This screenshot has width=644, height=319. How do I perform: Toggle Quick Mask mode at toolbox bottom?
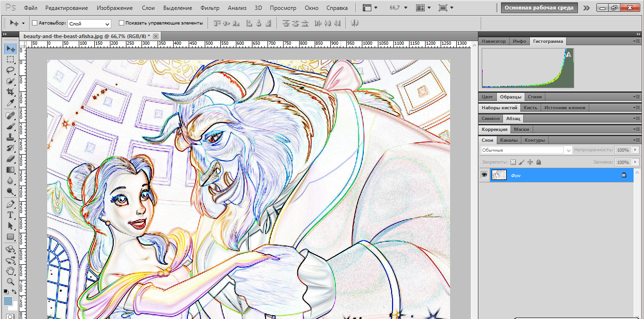tap(10, 316)
